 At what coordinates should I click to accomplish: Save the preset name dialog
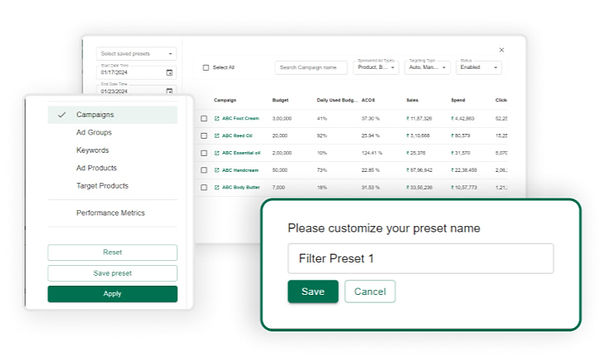click(x=313, y=291)
